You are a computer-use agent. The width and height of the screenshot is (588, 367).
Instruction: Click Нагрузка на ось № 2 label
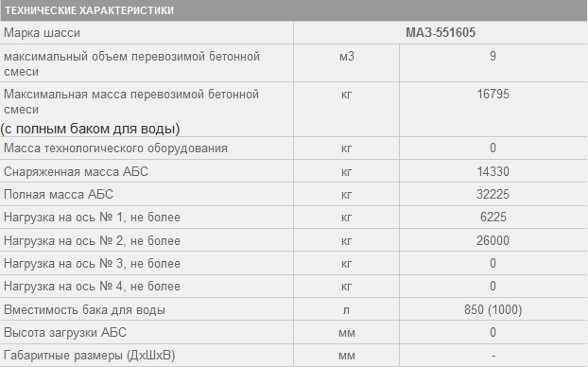(92, 240)
